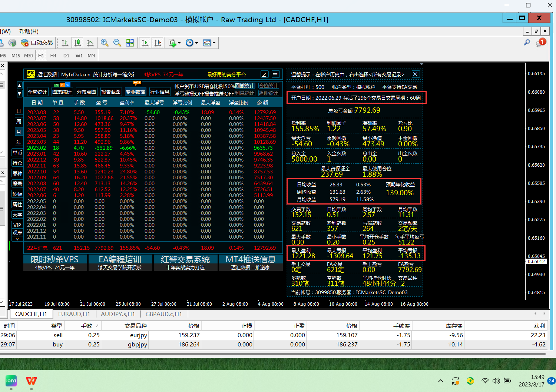Open the iQIYI taskbar icon
Viewport: 556px width, 392px height.
[x=11, y=381]
